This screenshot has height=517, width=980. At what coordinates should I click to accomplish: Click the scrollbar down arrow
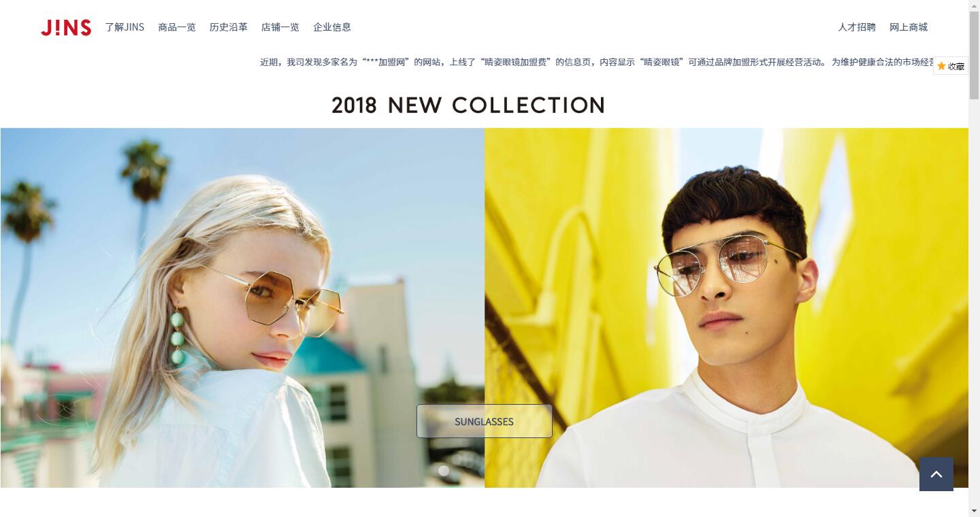pos(974,511)
